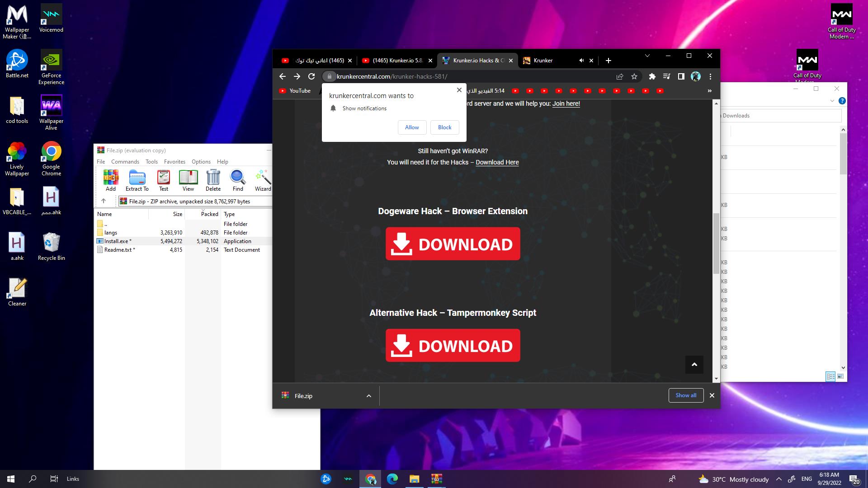Image resolution: width=868 pixels, height=488 pixels.
Task: Bookmark this page with star icon
Action: click(x=634, y=76)
